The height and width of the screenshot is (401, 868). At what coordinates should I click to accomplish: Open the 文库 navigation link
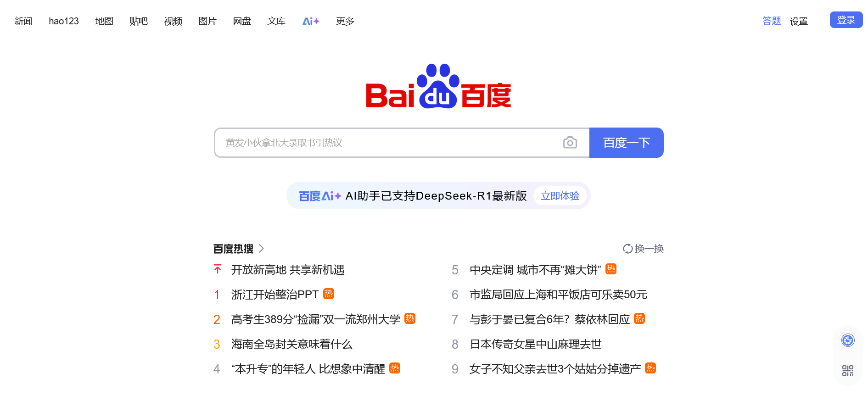(x=276, y=21)
